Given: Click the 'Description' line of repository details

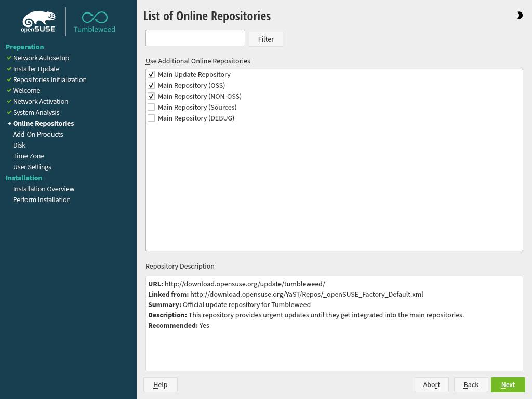Looking at the screenshot, I should (x=306, y=315).
